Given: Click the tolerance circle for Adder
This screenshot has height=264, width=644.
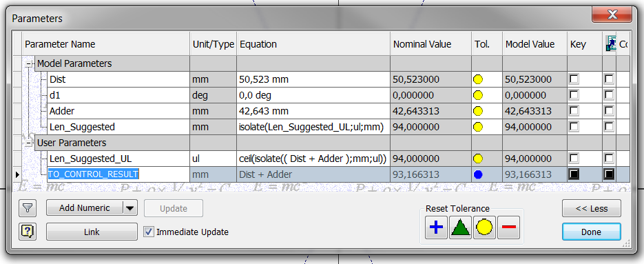Looking at the screenshot, I should [477, 111].
